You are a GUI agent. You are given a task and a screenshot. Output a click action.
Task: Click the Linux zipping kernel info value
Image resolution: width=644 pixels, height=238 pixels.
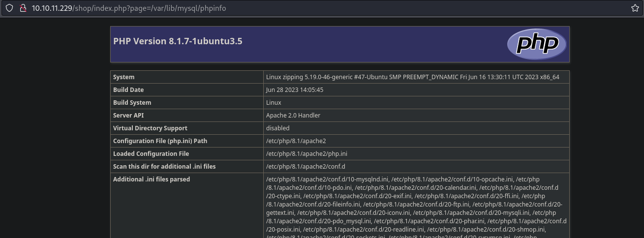[412, 77]
